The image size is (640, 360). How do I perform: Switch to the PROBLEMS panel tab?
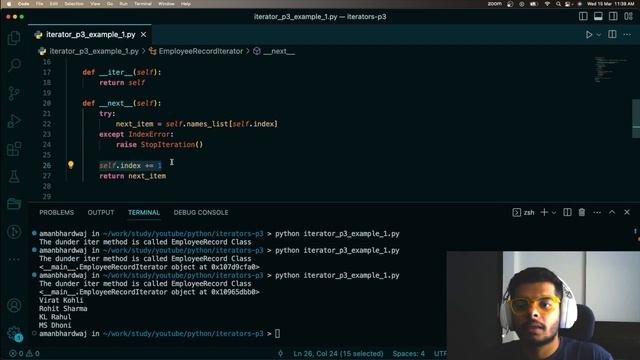pyautogui.click(x=57, y=212)
